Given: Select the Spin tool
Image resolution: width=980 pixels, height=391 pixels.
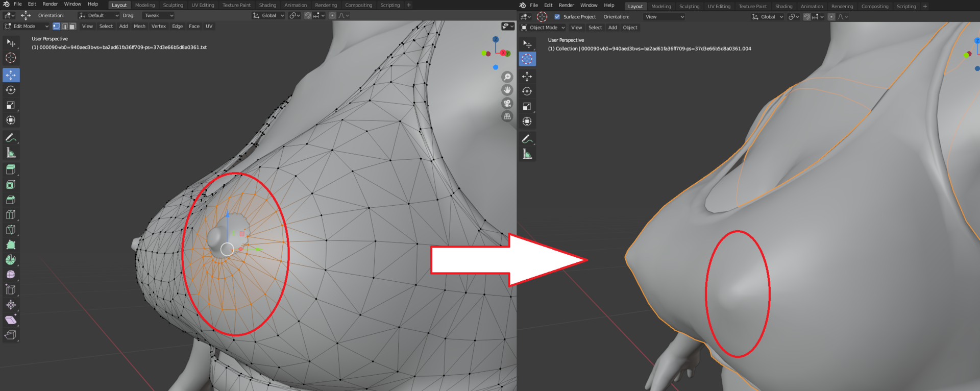Looking at the screenshot, I should (11, 260).
